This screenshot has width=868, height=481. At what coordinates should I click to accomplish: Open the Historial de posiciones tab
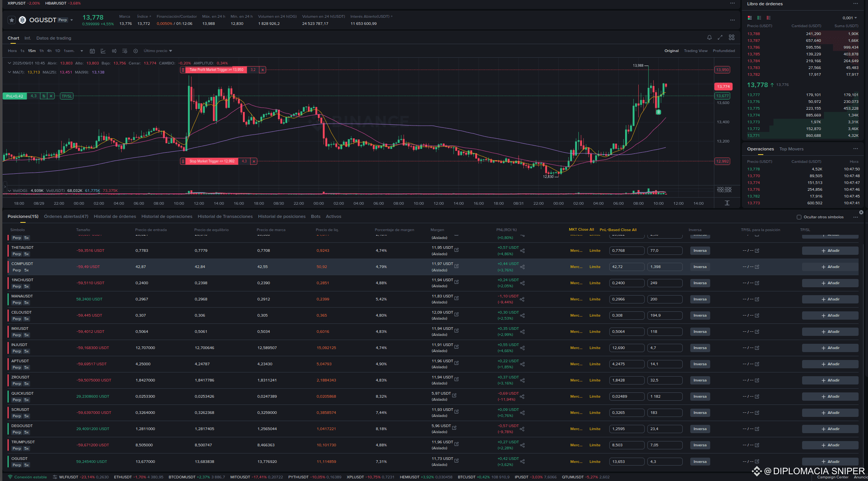(x=282, y=216)
